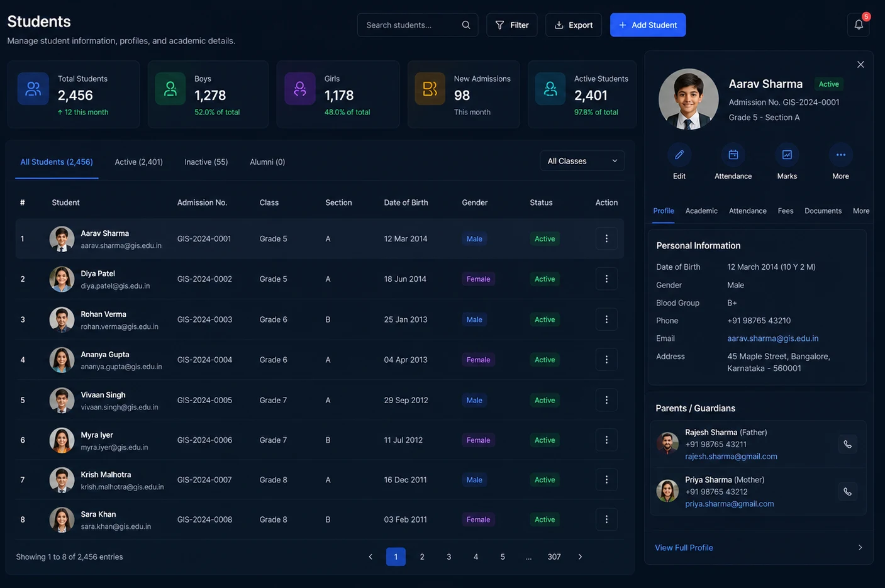The height and width of the screenshot is (588, 885).
Task: Click rajesh.sharma@gmail.com email link
Action: [731, 457]
